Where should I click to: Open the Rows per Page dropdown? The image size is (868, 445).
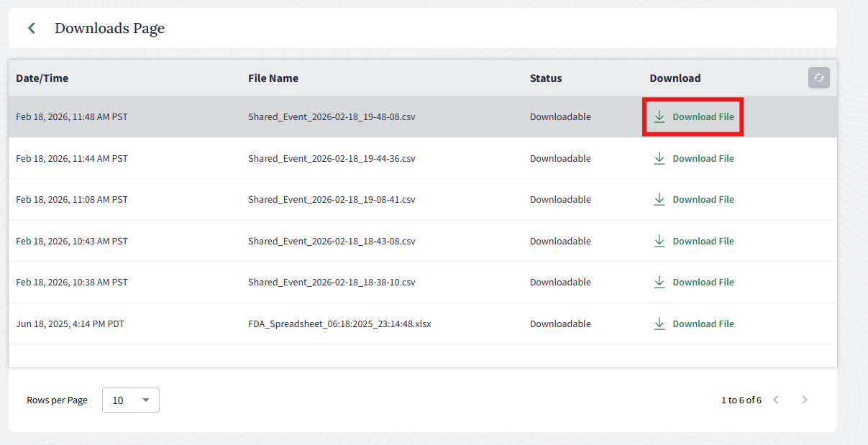tap(131, 400)
